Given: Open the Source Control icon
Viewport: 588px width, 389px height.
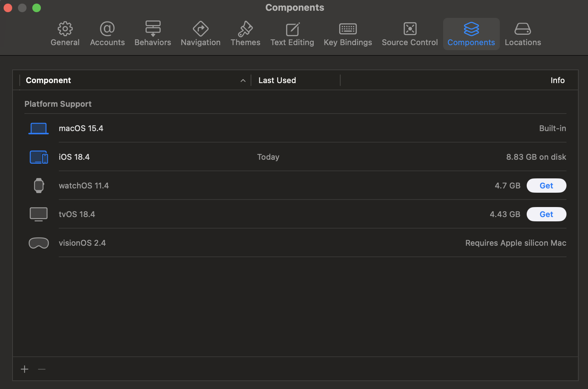Looking at the screenshot, I should 410,29.
